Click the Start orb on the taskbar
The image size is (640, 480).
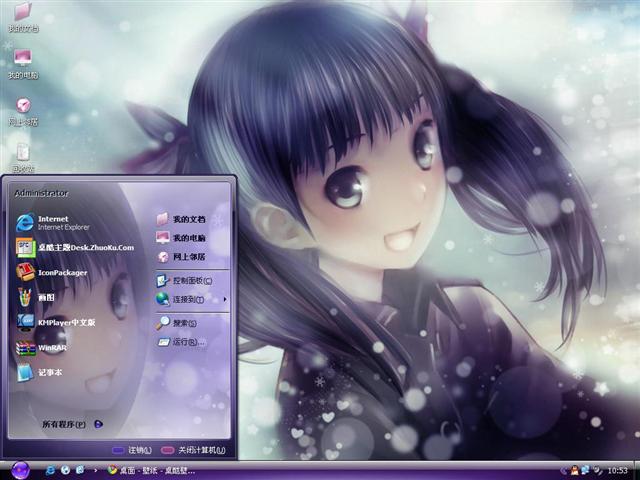pyautogui.click(x=20, y=470)
